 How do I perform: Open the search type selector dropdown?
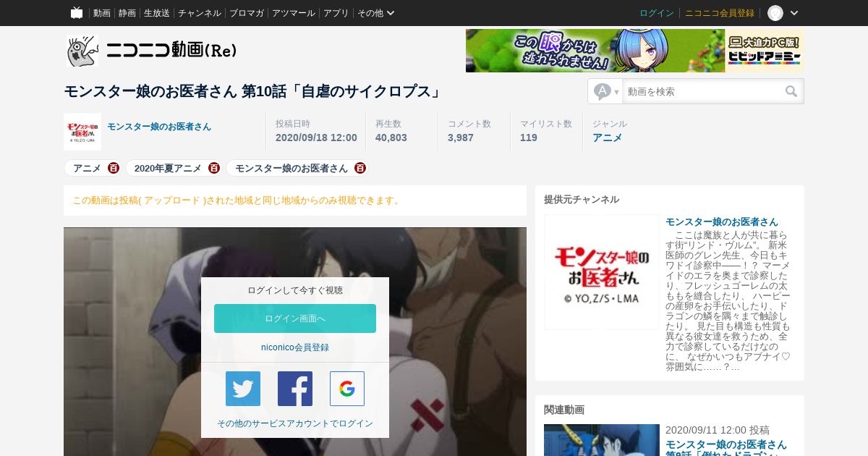[606, 91]
